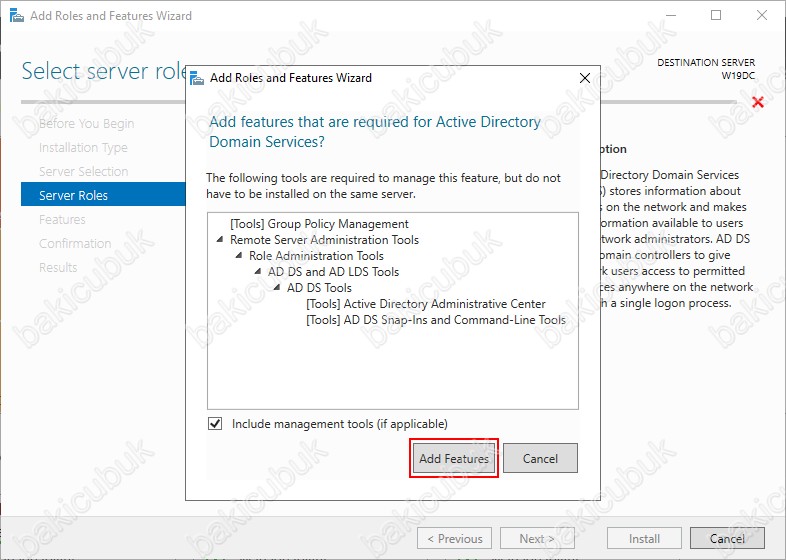The image size is (786, 560).
Task: Click the W19DC destination server name
Action: [x=738, y=76]
